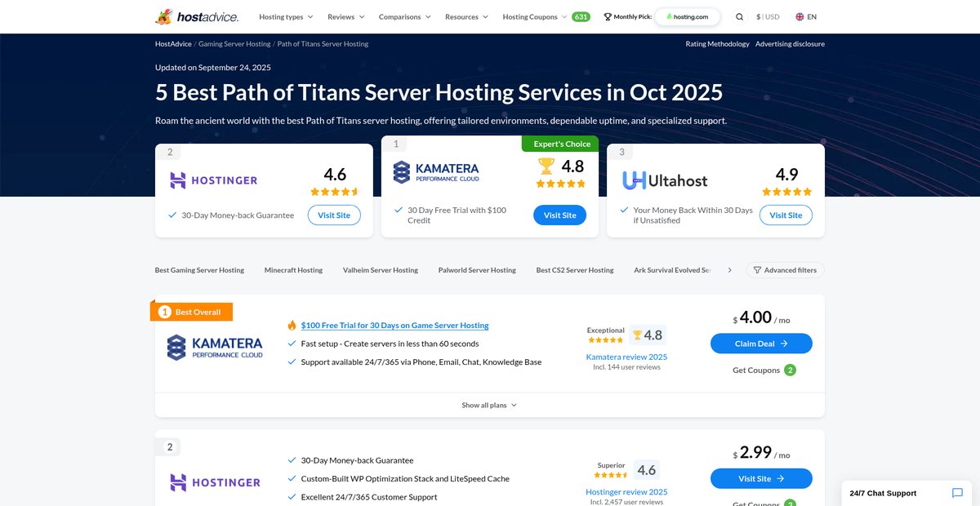Click the Best Overall ribbon label
The width and height of the screenshot is (980, 506).
click(x=191, y=312)
